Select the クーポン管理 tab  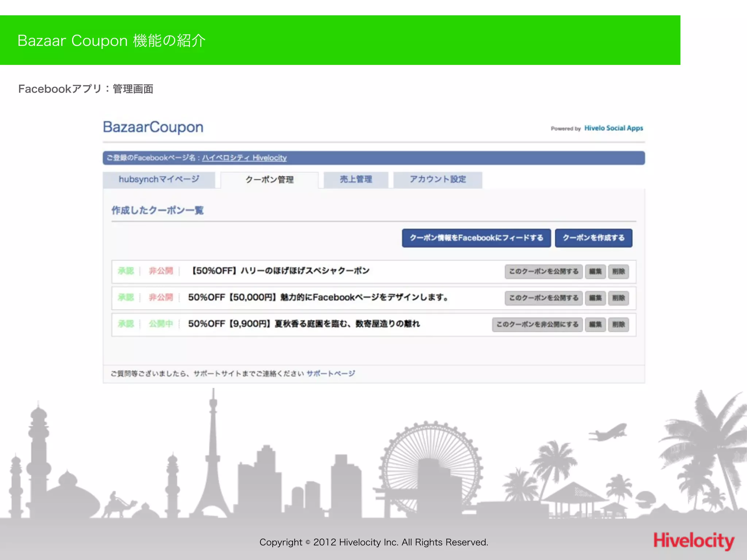pyautogui.click(x=270, y=180)
